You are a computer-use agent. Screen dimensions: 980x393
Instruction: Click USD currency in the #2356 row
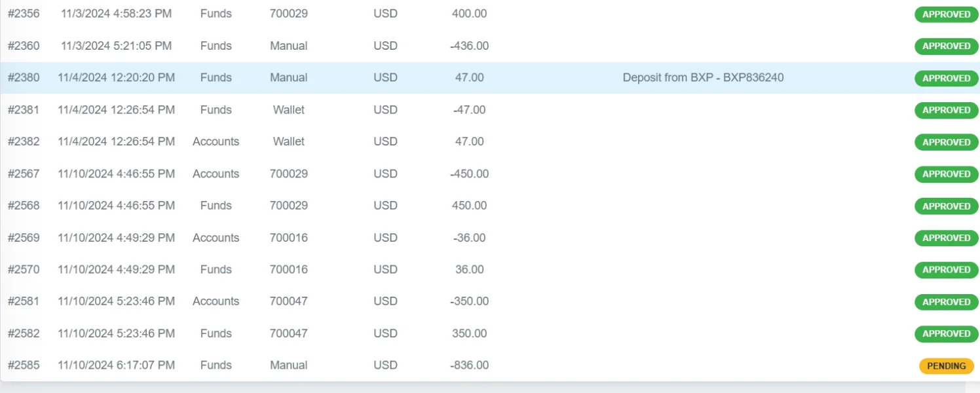click(x=385, y=14)
